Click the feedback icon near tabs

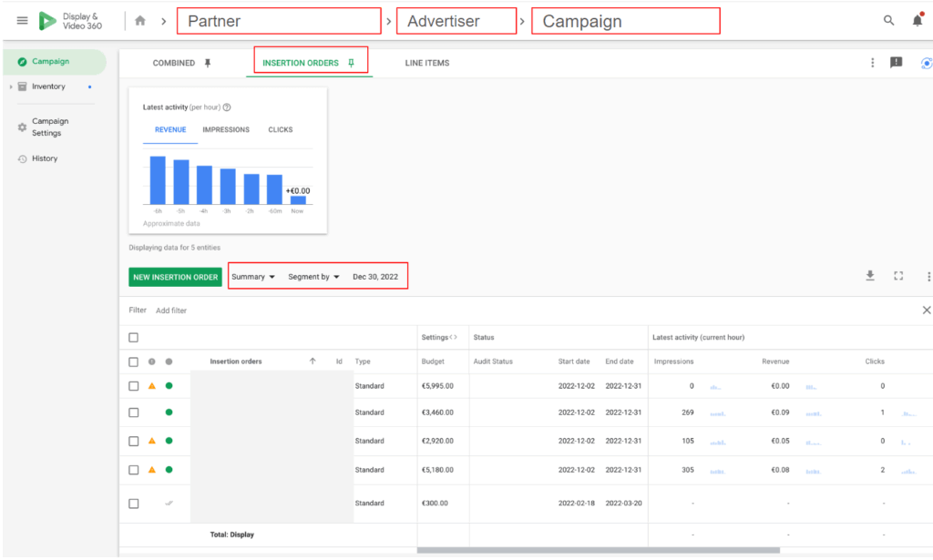[896, 63]
